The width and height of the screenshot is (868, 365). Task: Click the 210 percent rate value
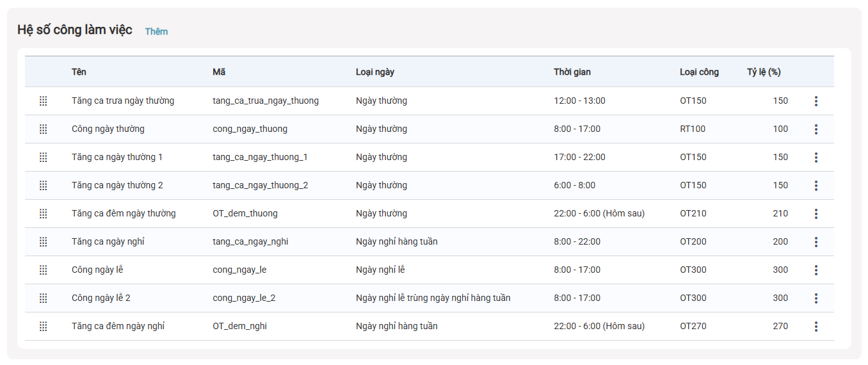(x=780, y=213)
